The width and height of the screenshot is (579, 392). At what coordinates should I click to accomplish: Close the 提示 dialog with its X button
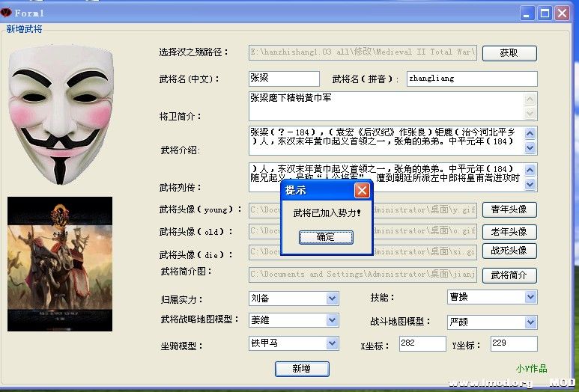click(x=362, y=190)
